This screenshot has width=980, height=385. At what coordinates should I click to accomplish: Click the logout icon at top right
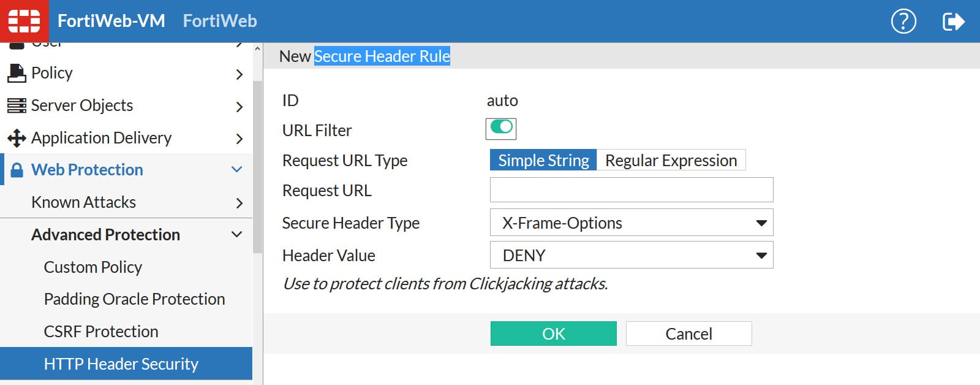pos(954,20)
